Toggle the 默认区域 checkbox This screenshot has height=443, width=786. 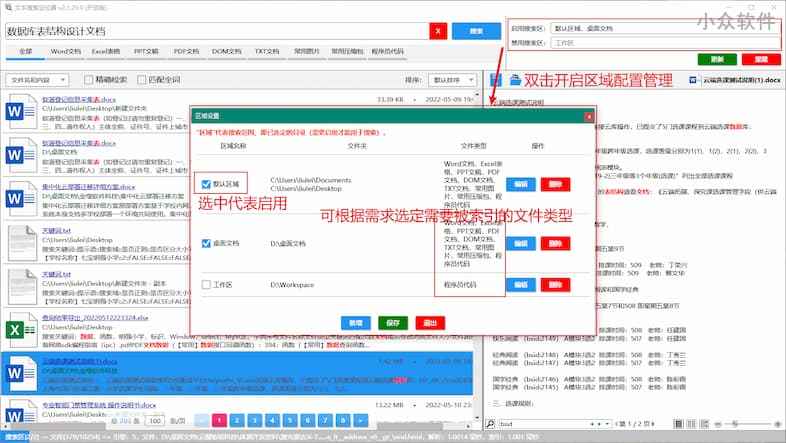(x=205, y=184)
